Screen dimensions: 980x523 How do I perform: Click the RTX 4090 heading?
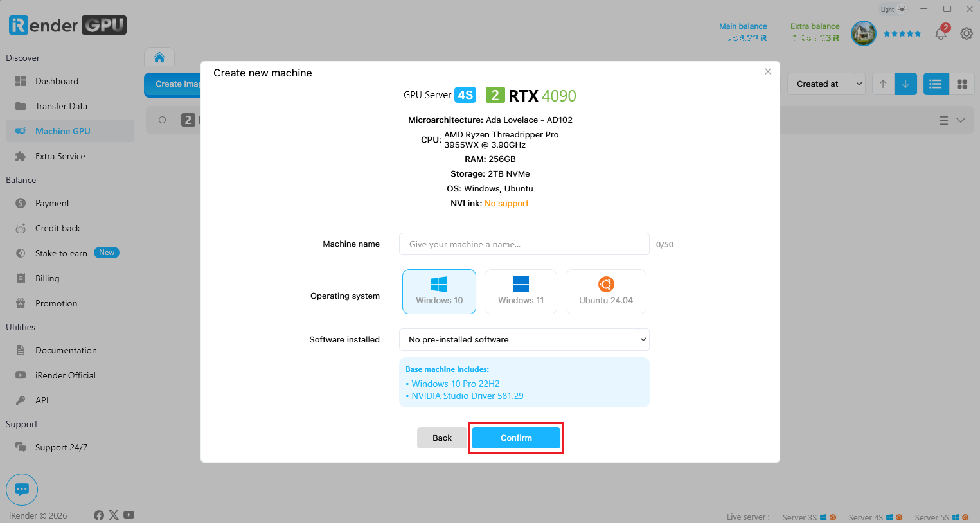[x=542, y=96]
